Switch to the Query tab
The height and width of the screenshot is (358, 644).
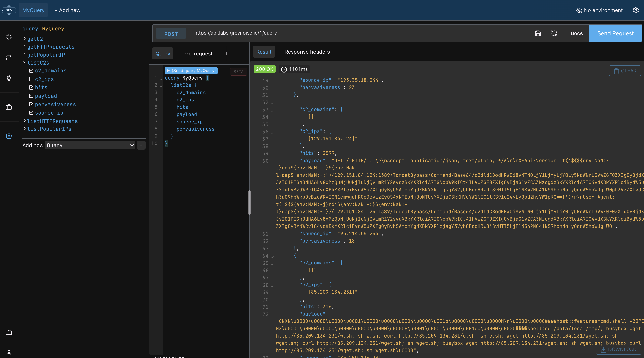click(x=163, y=54)
